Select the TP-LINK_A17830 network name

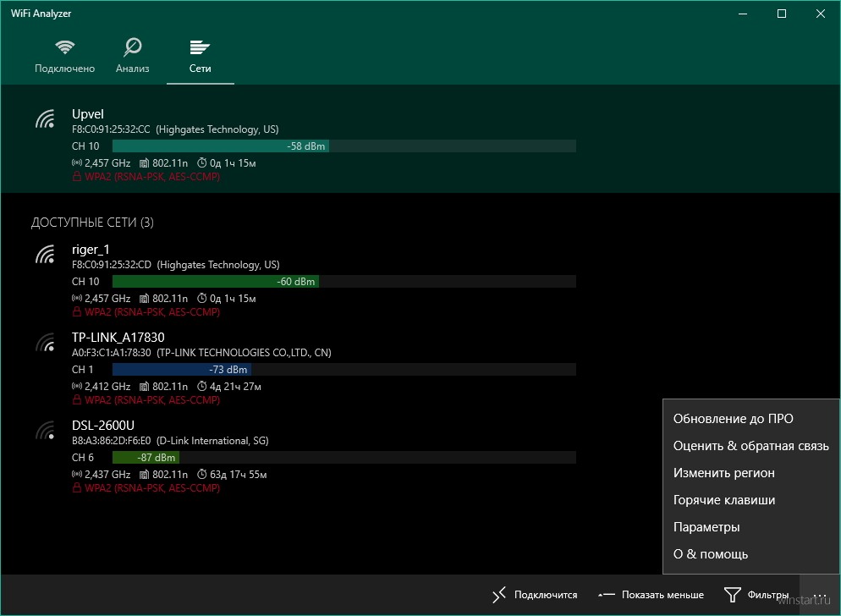coord(118,337)
